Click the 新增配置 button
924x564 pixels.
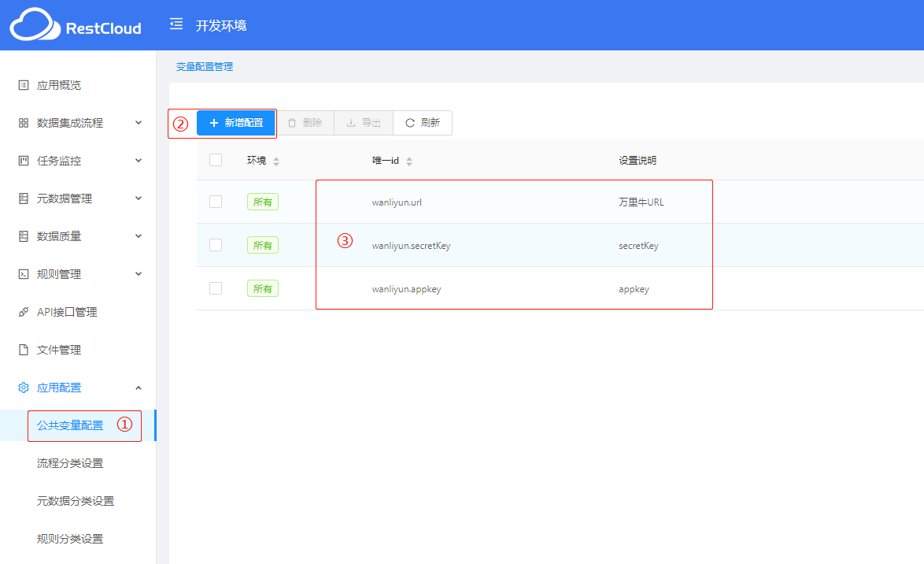(x=236, y=123)
